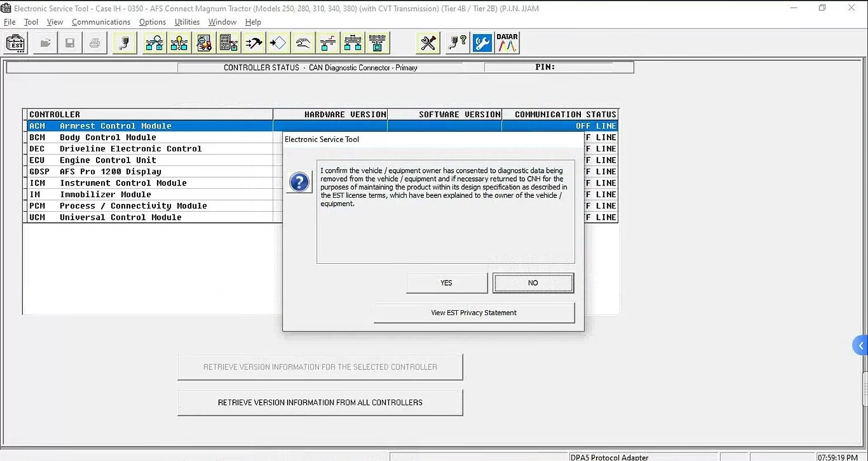
Task: Click the arrow into diamond icon
Action: coord(278,43)
